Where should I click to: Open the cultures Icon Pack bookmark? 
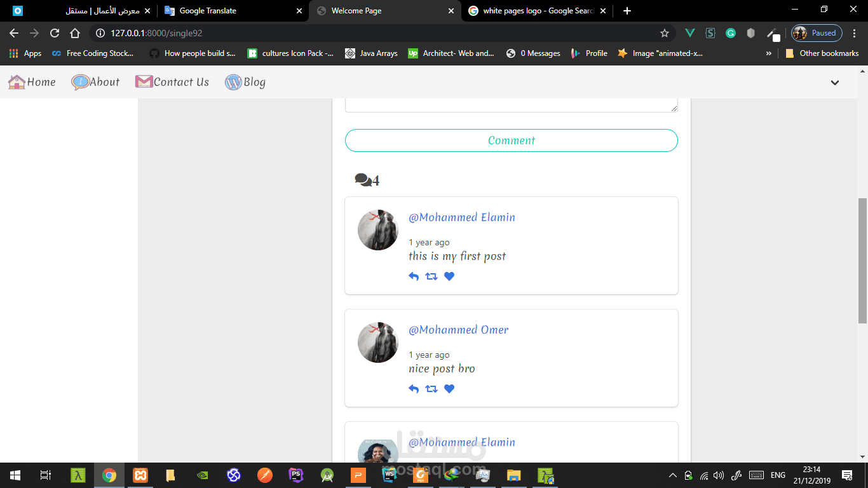(x=290, y=53)
